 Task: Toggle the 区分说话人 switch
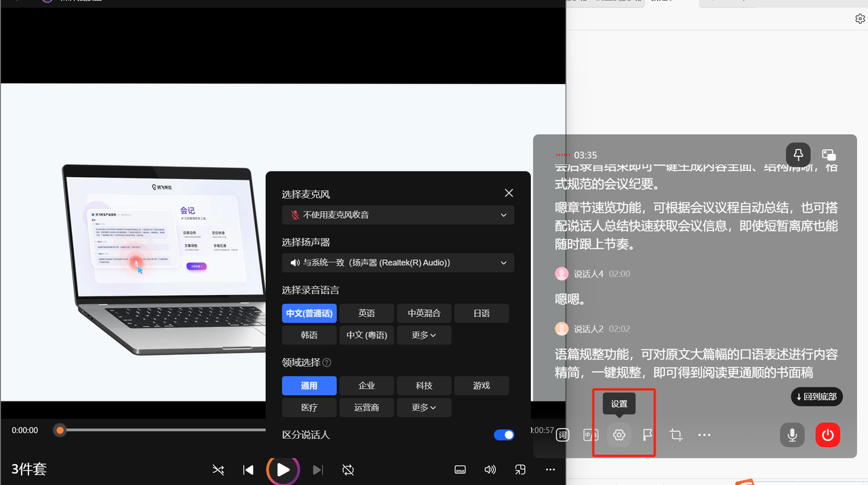click(x=504, y=435)
